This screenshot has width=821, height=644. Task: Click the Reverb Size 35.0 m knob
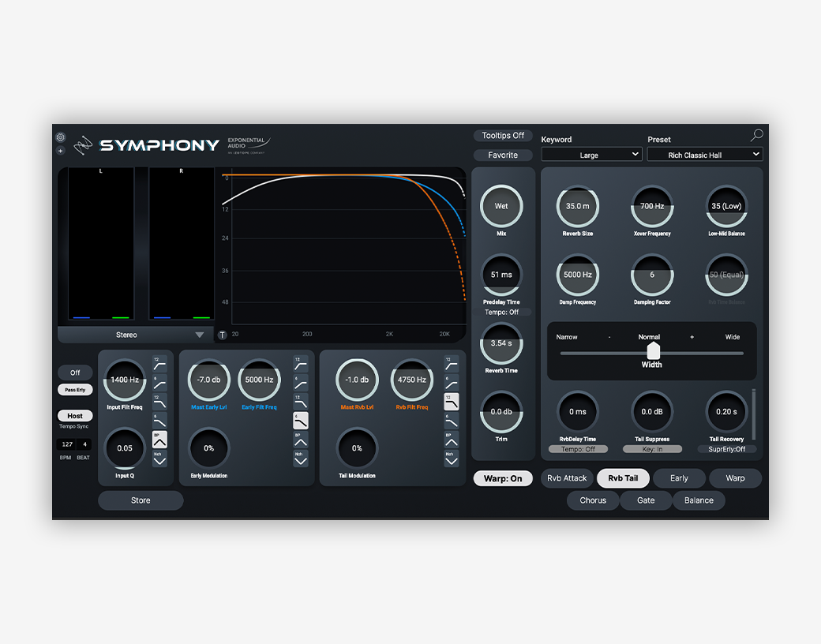[578, 206]
